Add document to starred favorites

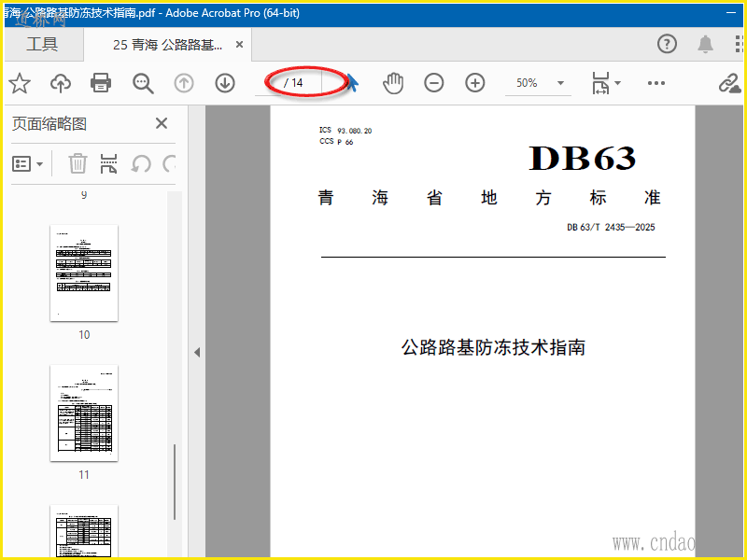coord(20,83)
